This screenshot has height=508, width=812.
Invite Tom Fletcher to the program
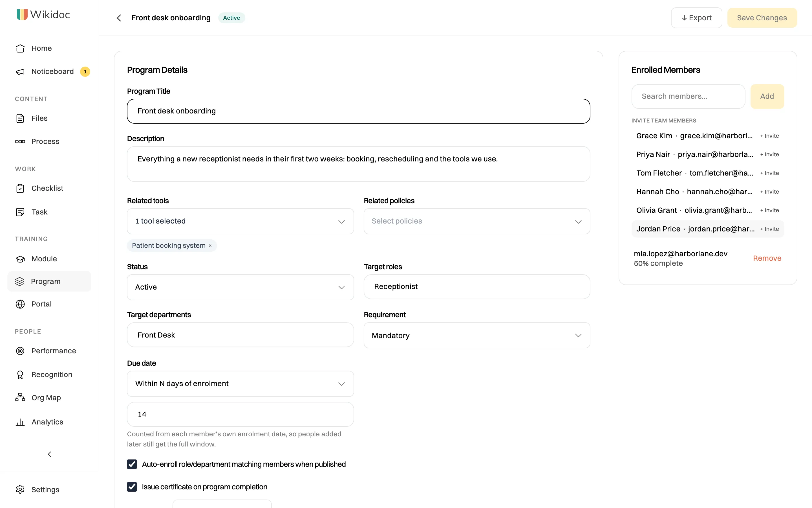pos(769,173)
